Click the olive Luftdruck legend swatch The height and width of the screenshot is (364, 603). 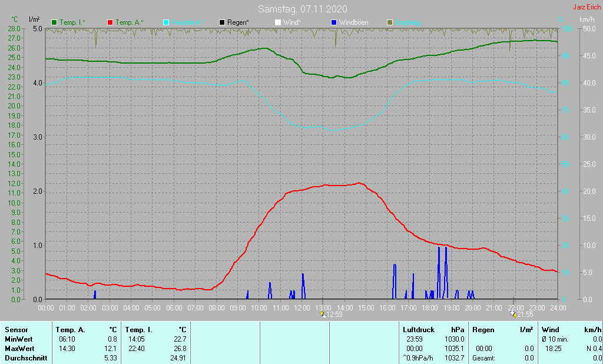pos(390,22)
